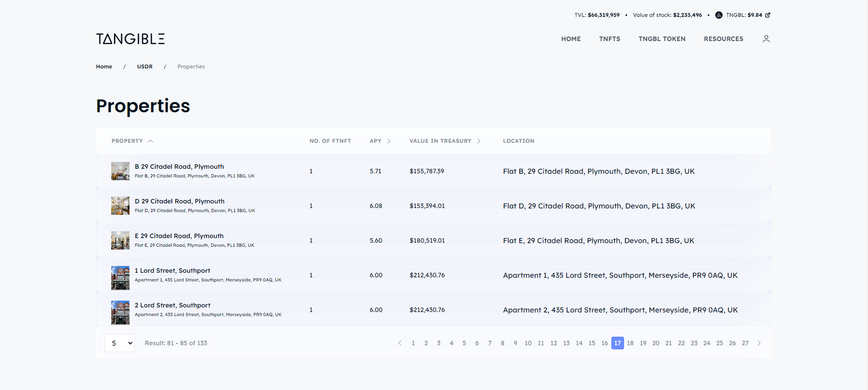Jump to page 27 in pagination
The image size is (868, 390).
[745, 343]
